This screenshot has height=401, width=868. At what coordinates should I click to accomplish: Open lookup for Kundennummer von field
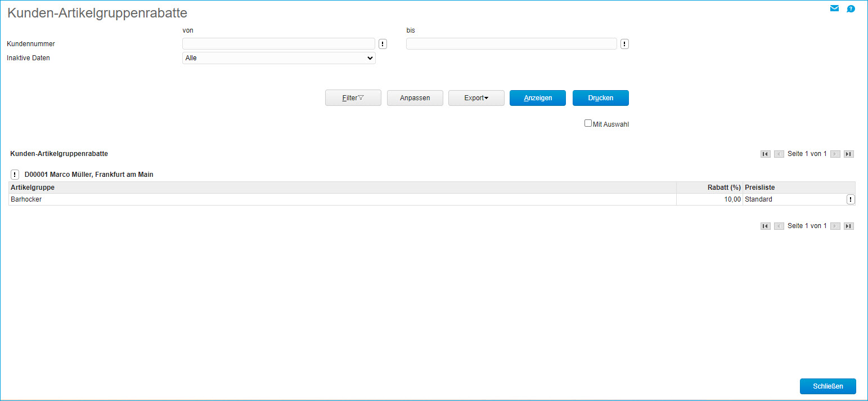(383, 44)
